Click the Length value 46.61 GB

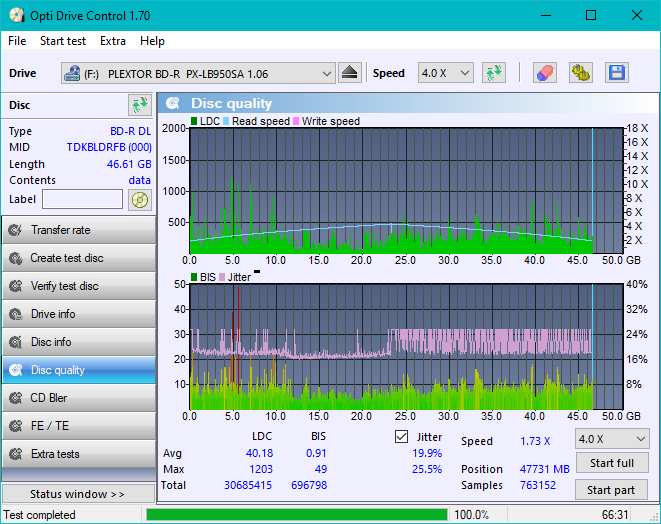129,164
